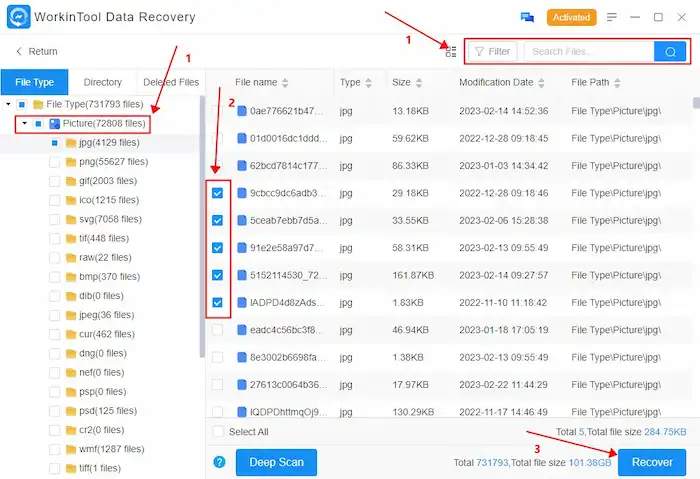Select the tiff(1 files) tree item
Image resolution: width=700 pixels, height=479 pixels.
pyautogui.click(x=100, y=468)
